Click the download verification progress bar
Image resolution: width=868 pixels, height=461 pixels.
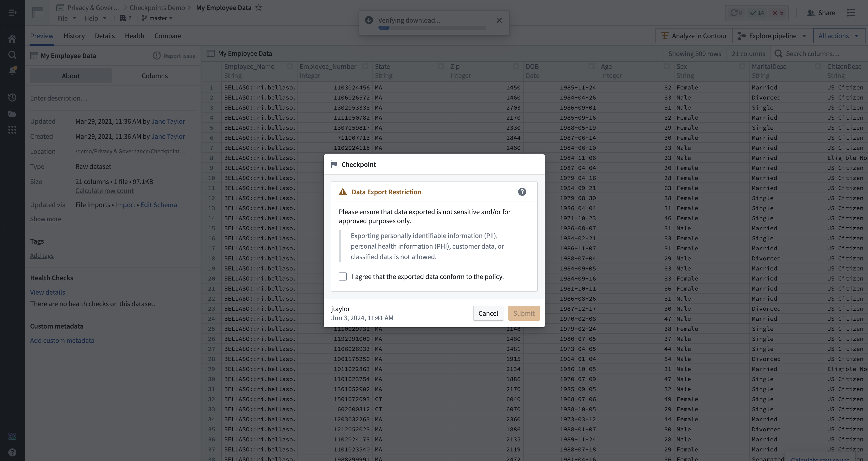point(432,28)
